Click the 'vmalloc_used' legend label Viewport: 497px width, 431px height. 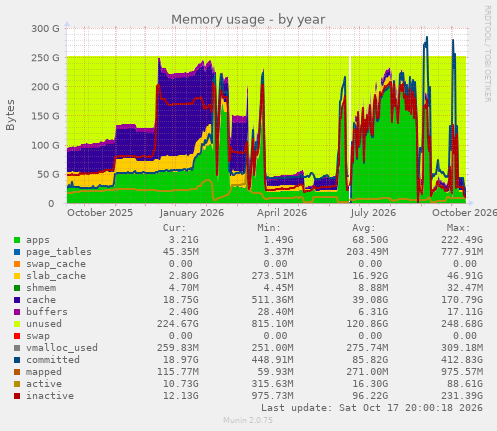[62, 348]
